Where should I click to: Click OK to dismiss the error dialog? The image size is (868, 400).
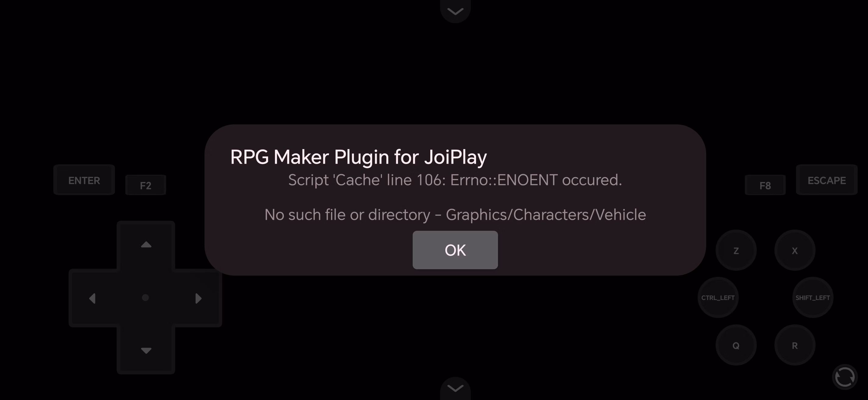(x=455, y=250)
